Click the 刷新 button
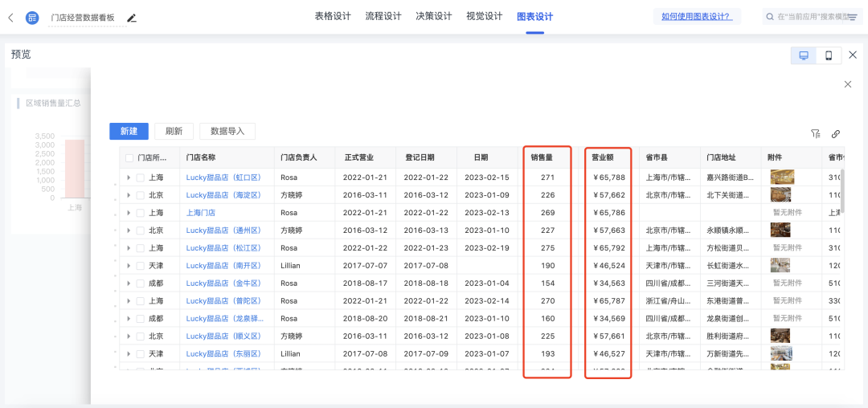 click(x=174, y=131)
